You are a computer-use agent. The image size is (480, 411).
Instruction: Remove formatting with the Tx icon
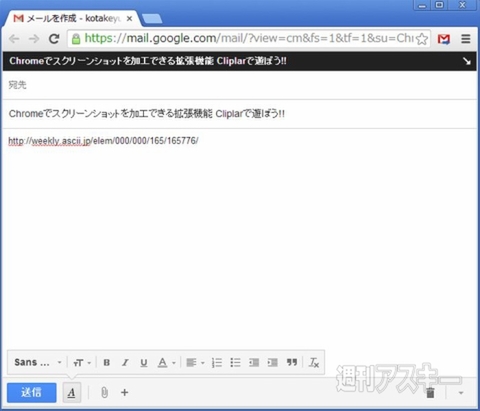pyautogui.click(x=314, y=362)
